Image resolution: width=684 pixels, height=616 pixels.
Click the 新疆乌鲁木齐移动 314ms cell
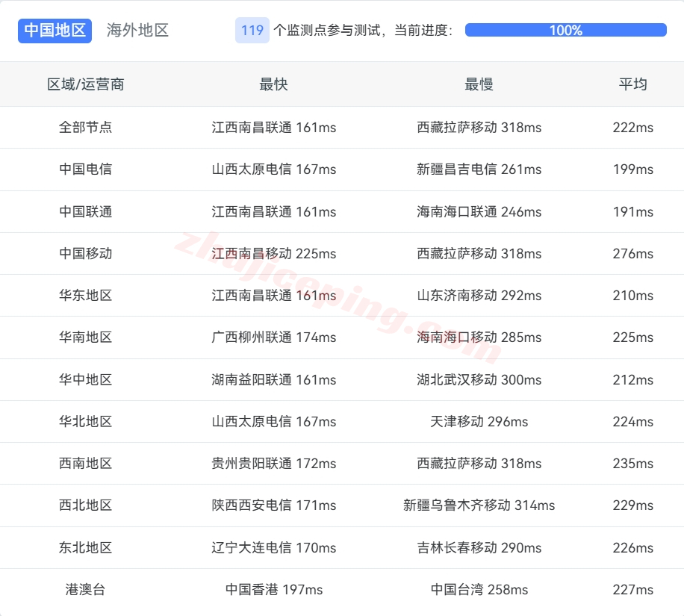[x=479, y=505]
